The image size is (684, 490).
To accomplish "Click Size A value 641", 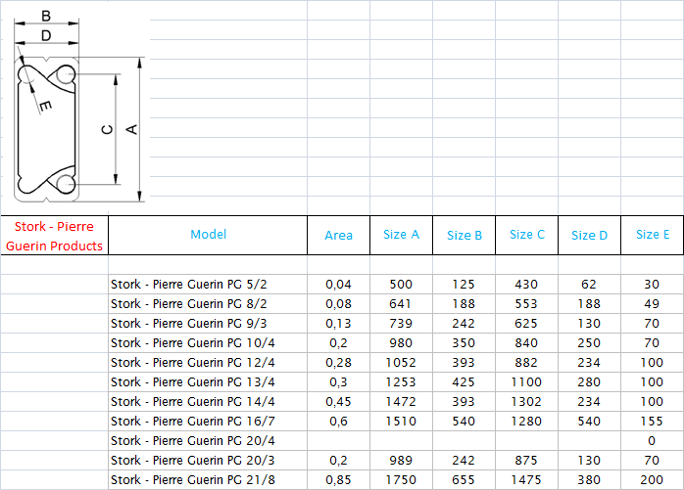I will pos(401,304).
